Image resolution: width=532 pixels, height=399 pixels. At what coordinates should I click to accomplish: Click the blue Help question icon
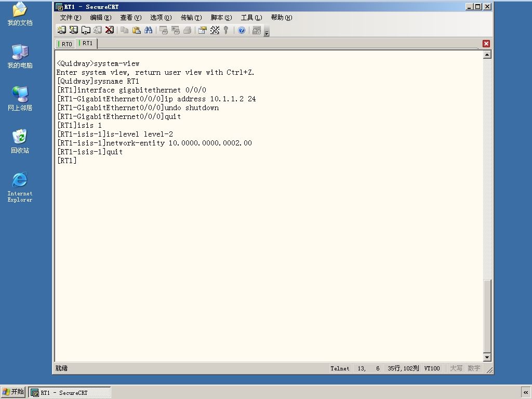coord(242,30)
